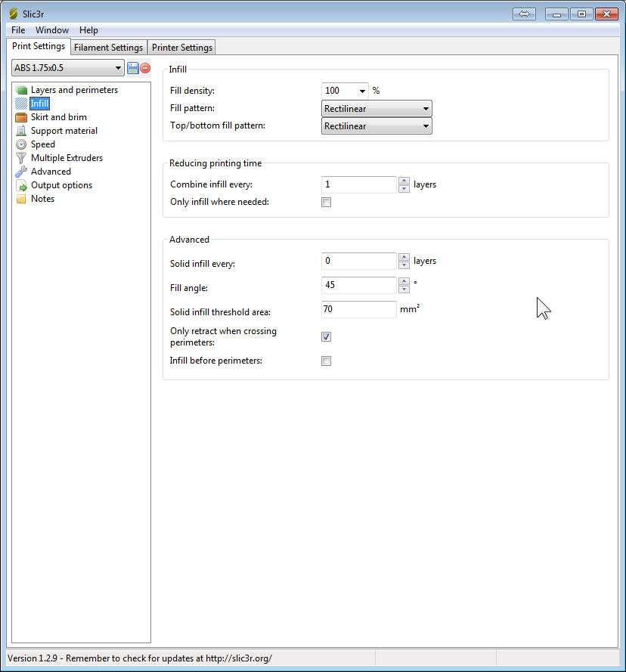Save the current preset with floppy icon
Viewport: 626px width, 672px height.
pos(133,68)
